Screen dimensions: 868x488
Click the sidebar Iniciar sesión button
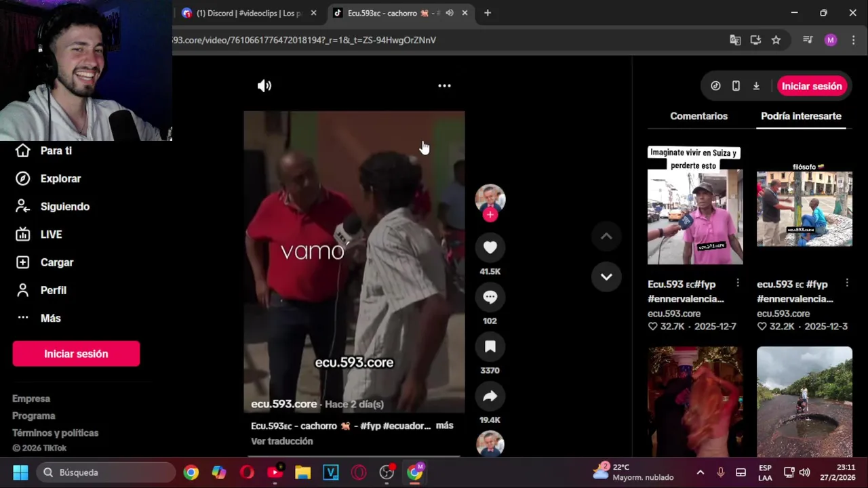76,354
